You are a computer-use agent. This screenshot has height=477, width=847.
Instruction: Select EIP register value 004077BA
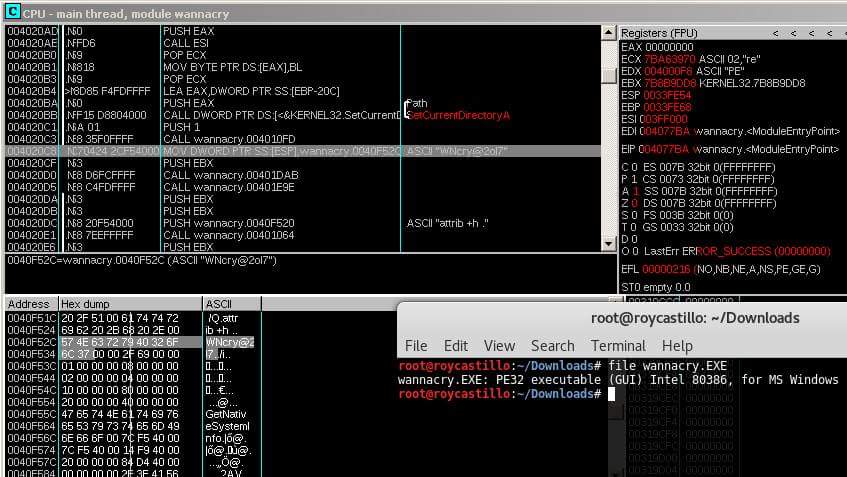[x=664, y=149]
